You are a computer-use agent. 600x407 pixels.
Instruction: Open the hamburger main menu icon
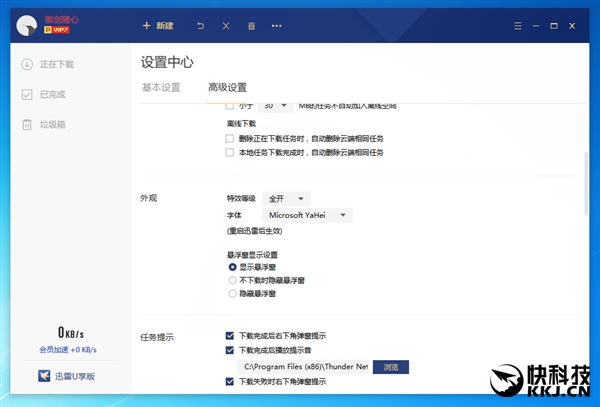coord(518,26)
